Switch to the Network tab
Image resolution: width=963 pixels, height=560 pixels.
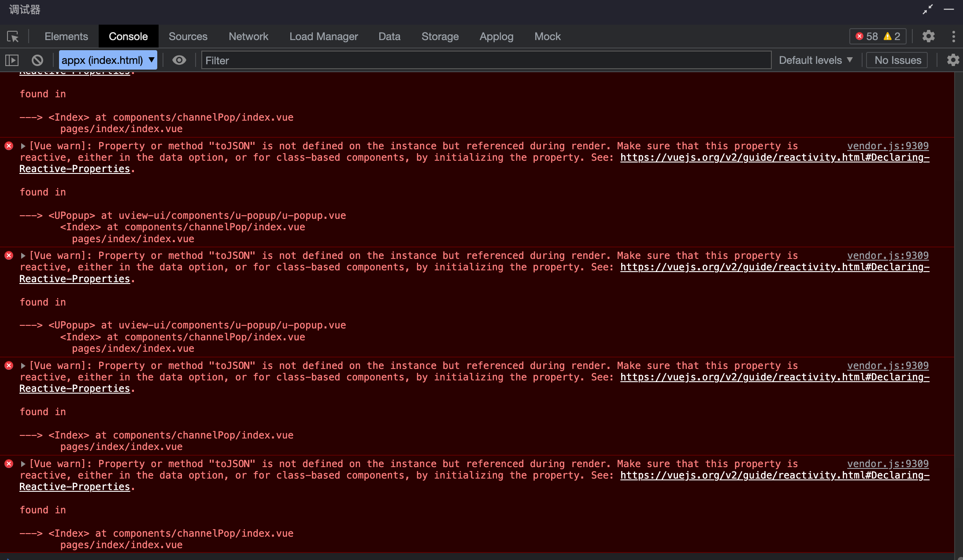[x=248, y=37]
